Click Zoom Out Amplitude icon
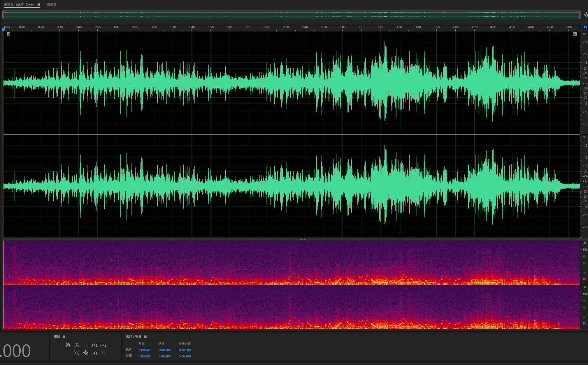Screen dimensions: 588x365 pyautogui.click(x=77, y=345)
